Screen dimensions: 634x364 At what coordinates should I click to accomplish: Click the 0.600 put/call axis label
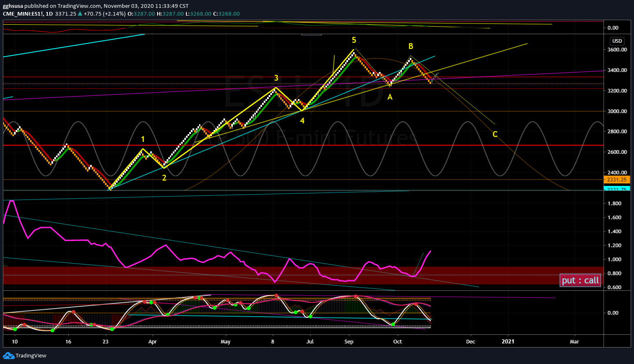(x=614, y=287)
